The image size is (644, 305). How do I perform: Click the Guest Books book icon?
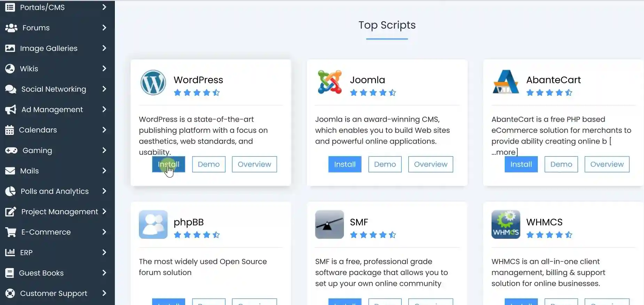click(x=9, y=273)
